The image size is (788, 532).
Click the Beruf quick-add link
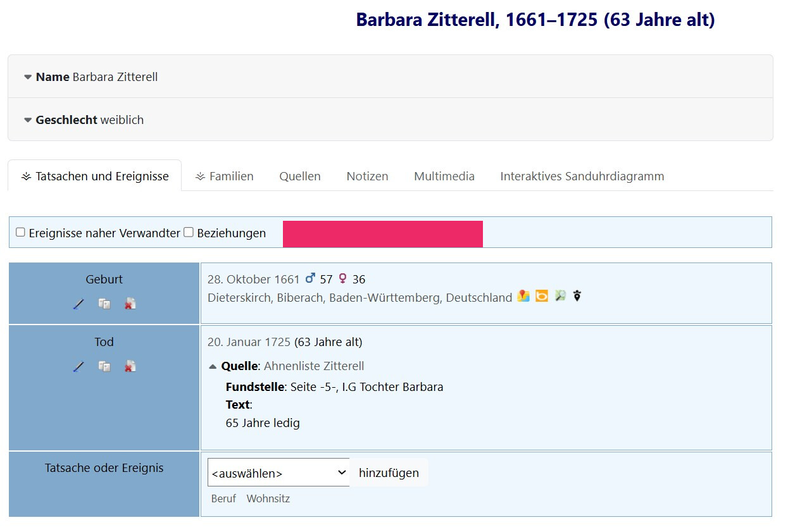223,498
